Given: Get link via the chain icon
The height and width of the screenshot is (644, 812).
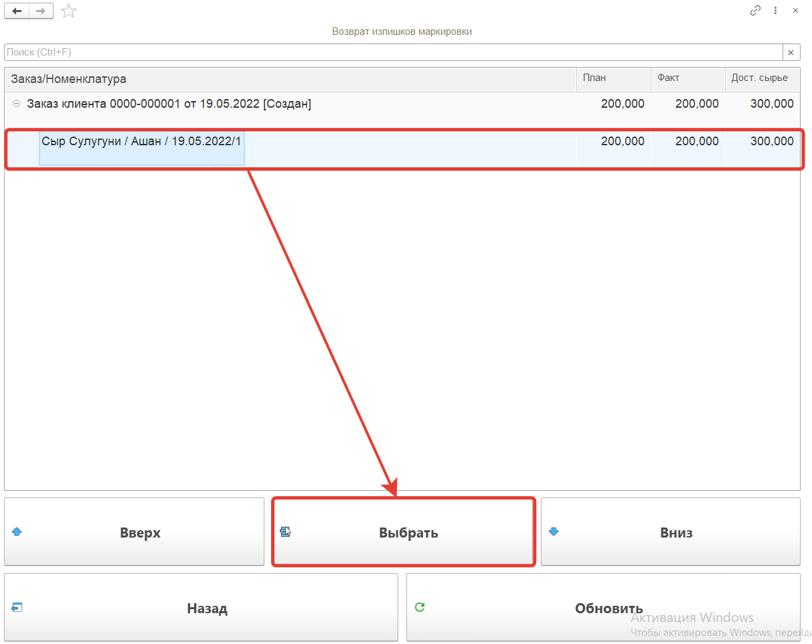Looking at the screenshot, I should tap(755, 11).
